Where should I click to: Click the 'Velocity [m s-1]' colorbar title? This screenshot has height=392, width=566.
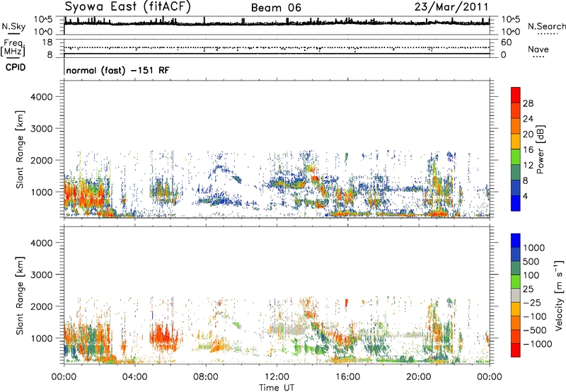pos(559,295)
